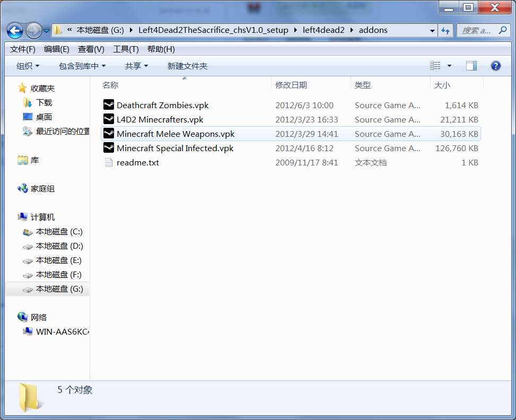
Task: Open the 组织 dropdown
Action: coord(28,66)
